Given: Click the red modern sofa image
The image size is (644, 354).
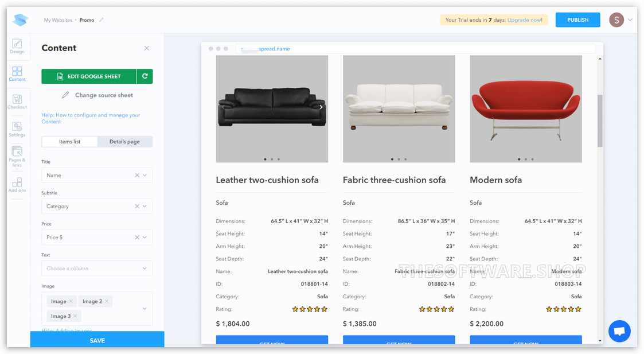Looking at the screenshot, I should tap(526, 109).
